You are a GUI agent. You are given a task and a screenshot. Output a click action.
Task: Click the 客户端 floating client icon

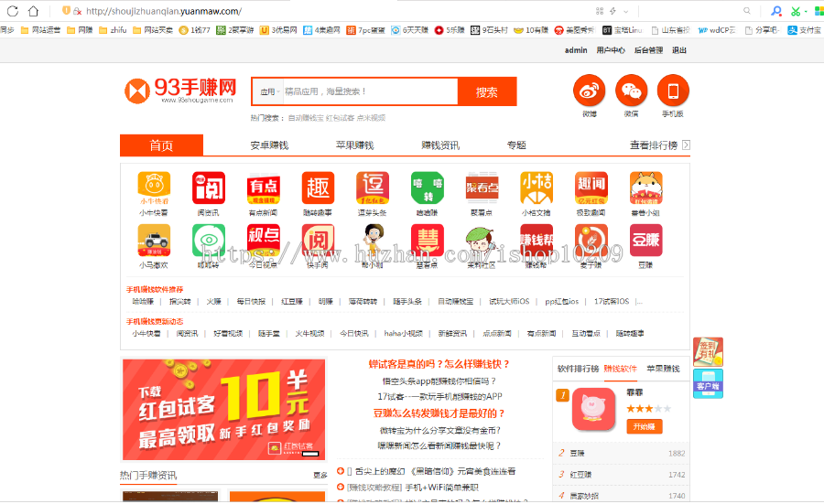tap(708, 384)
